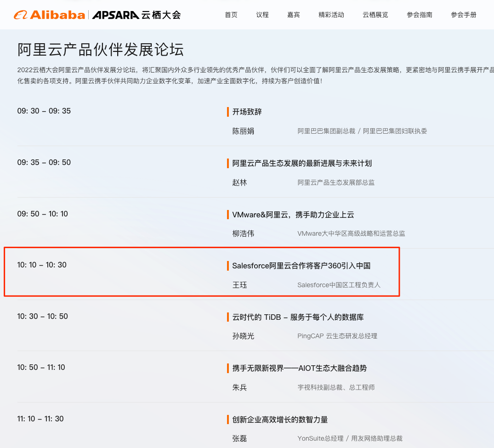Click speaker name 朱兵
This screenshot has height=448, width=494.
click(239, 387)
